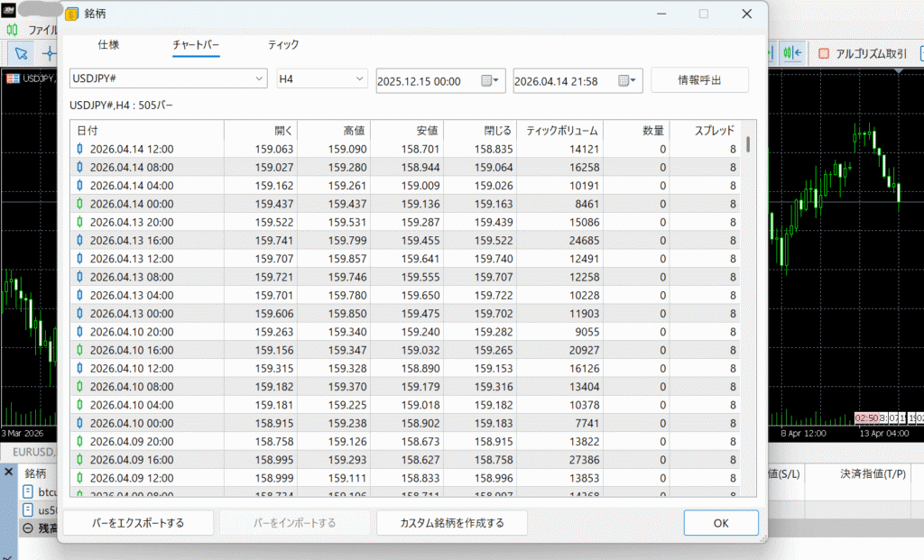This screenshot has width=924, height=560.
Task: Click the 情報呼出 button
Action: click(699, 80)
